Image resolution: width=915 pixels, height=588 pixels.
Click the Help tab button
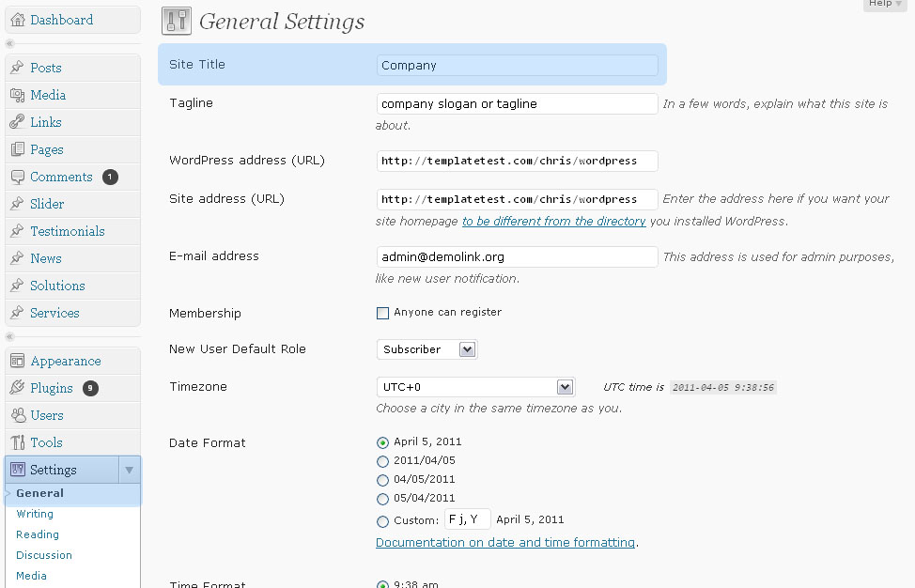coord(885,5)
